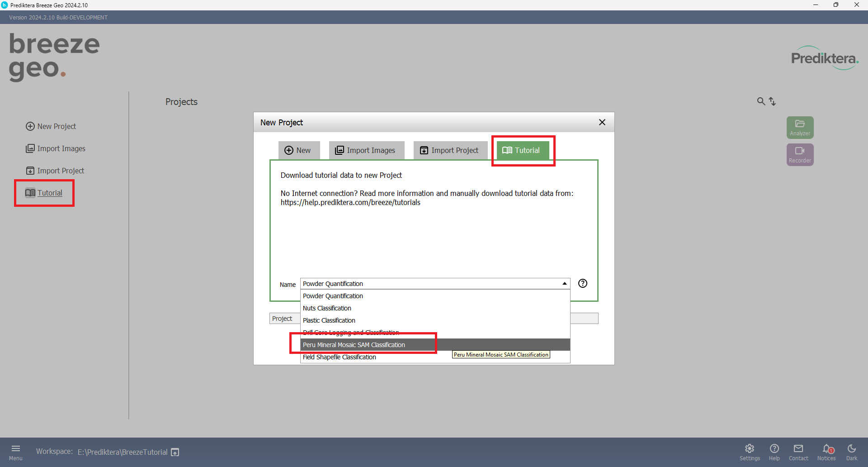Open Settings gear in bottom bar
Viewport: 868px width, 467px height.
750,452
